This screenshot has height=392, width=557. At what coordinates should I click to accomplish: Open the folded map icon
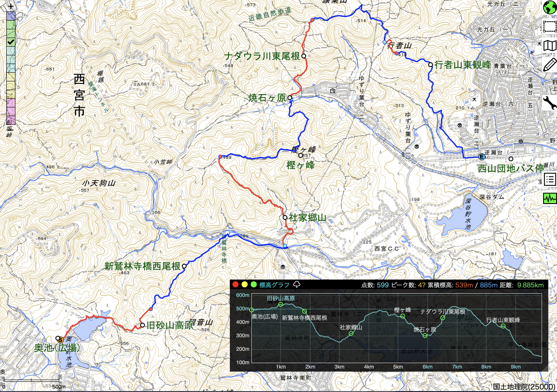point(550,46)
